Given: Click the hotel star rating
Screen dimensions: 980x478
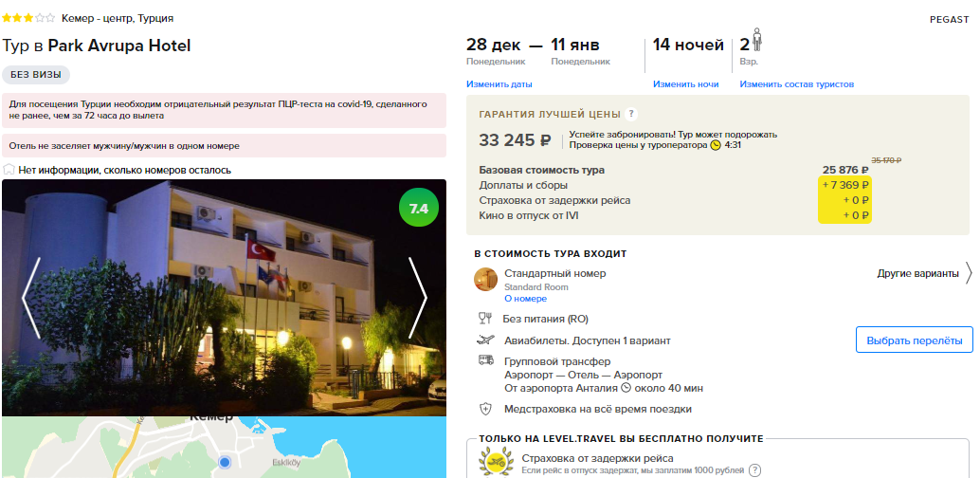Looking at the screenshot, I should coord(28,18).
